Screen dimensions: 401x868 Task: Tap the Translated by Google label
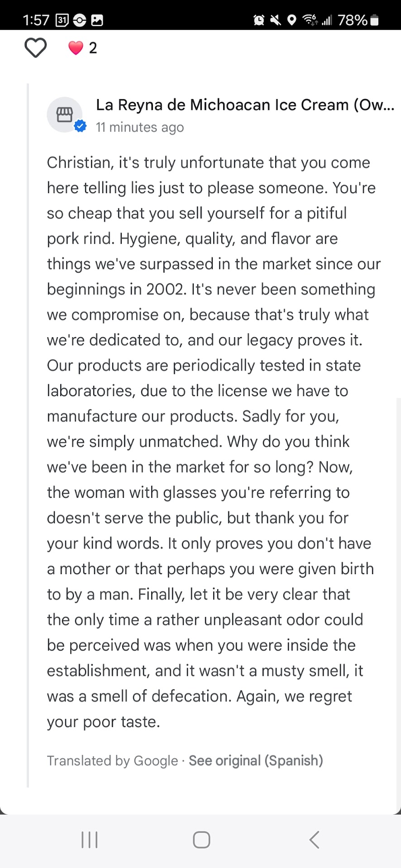pos(112,761)
